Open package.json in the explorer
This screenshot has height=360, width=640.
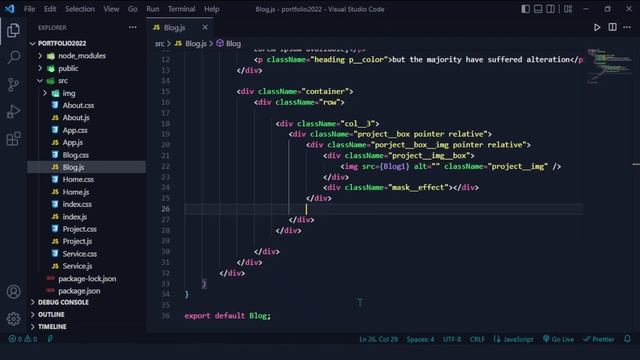tap(79, 291)
